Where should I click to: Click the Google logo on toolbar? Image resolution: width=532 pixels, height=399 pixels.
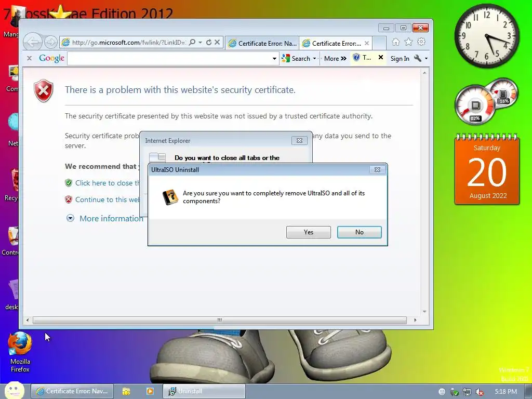[51, 58]
